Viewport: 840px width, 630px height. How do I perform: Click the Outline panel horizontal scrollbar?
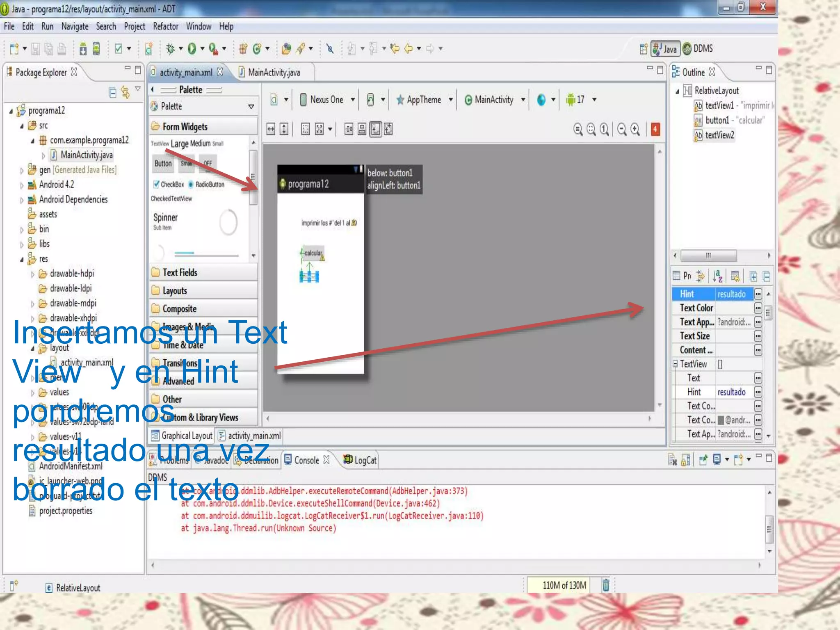708,256
